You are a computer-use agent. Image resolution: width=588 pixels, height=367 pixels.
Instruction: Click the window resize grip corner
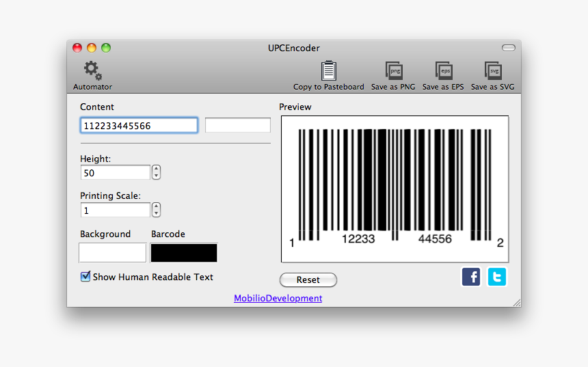[517, 303]
